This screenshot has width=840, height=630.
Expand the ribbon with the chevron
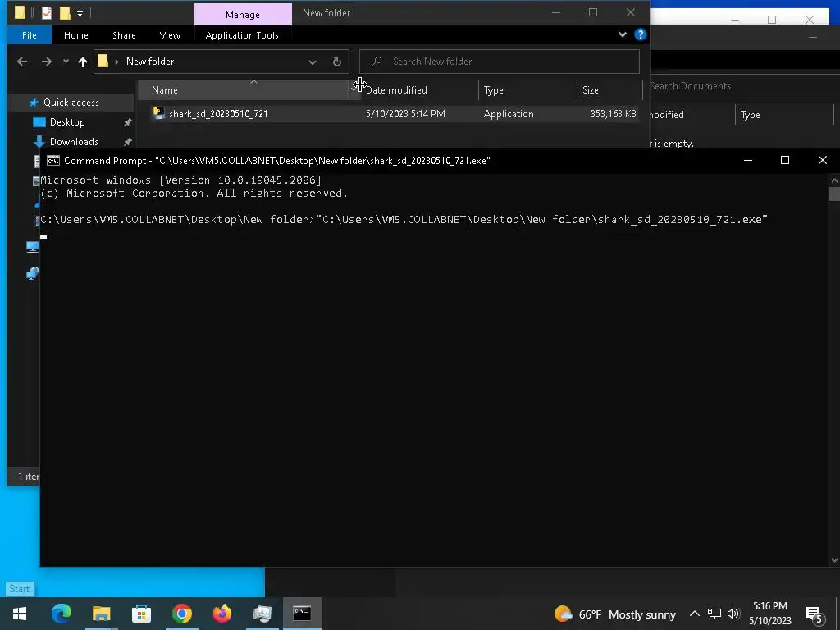[622, 34]
